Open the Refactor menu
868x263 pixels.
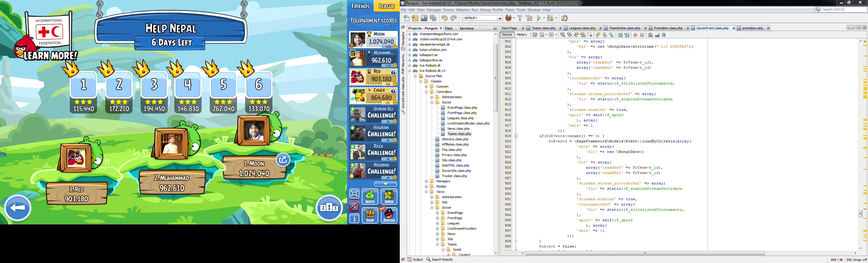pyautogui.click(x=462, y=10)
